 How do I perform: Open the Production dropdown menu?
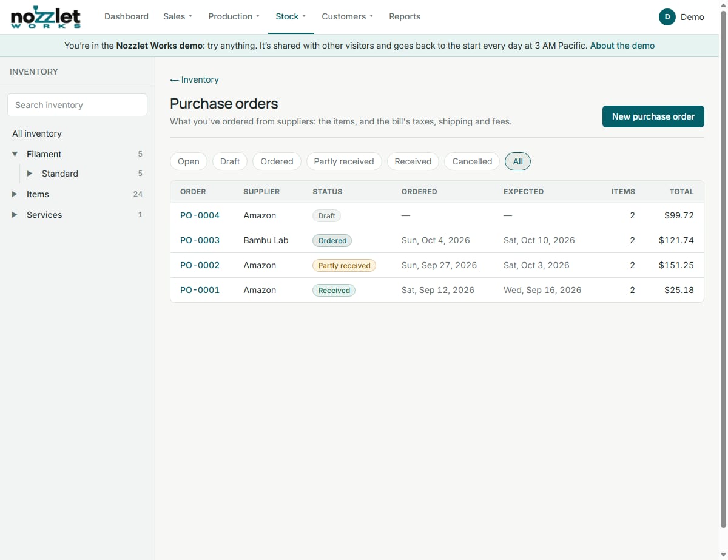point(234,16)
